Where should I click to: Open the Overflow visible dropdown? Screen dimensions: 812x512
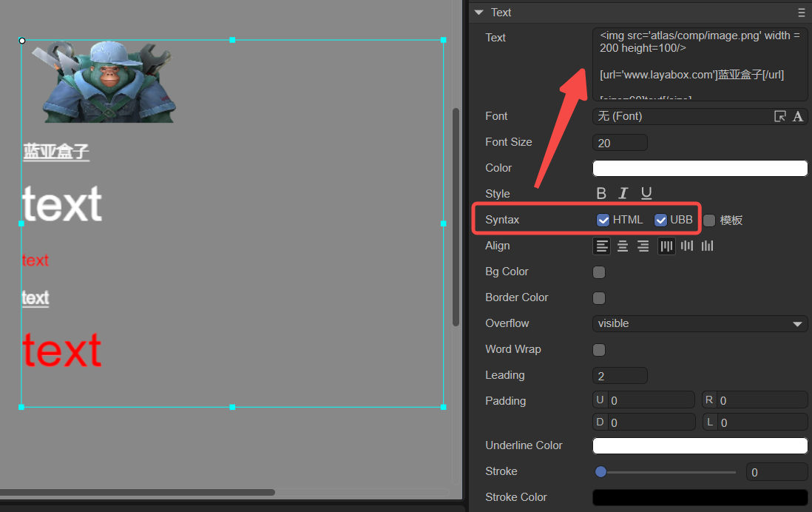tap(700, 323)
